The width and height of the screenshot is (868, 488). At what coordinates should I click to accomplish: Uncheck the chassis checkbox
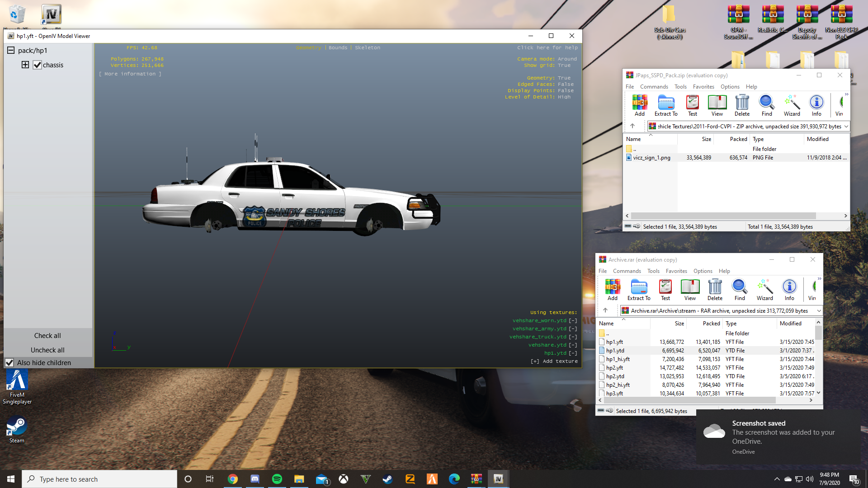[x=38, y=65]
